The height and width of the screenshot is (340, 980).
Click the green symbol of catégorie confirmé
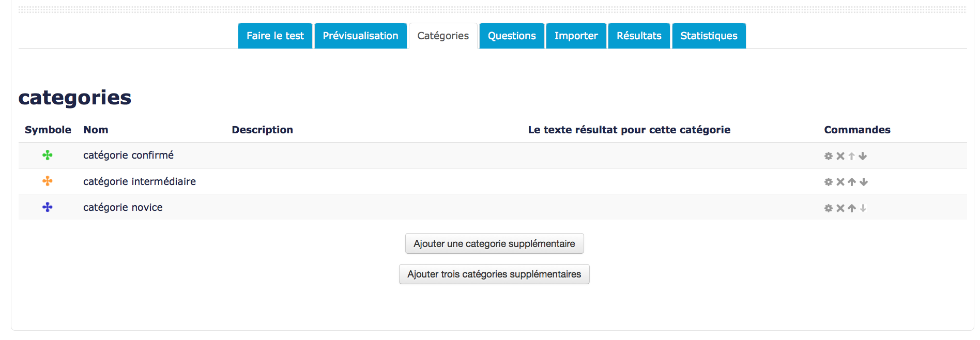tap(48, 155)
